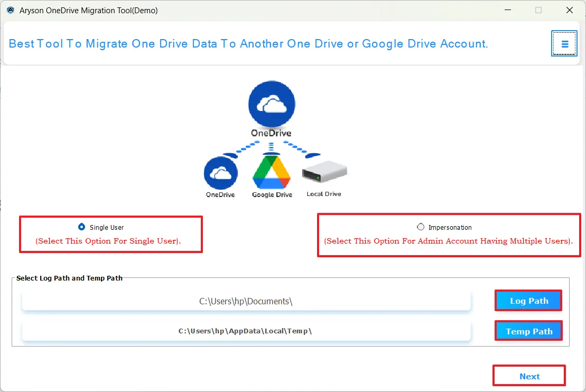Maximize the application window

[538, 10]
